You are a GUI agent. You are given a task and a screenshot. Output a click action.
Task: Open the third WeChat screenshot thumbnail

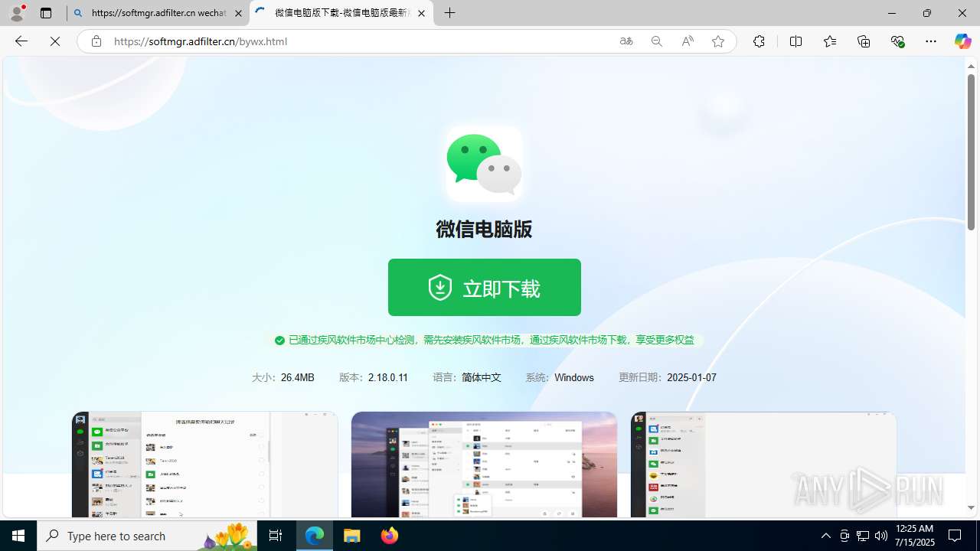pos(763,465)
